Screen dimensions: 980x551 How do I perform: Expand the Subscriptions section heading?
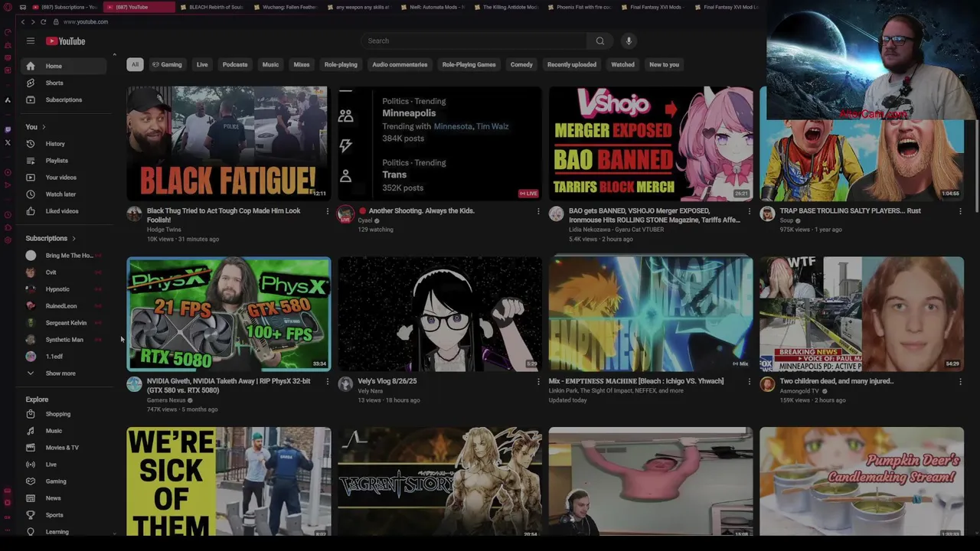[51, 238]
